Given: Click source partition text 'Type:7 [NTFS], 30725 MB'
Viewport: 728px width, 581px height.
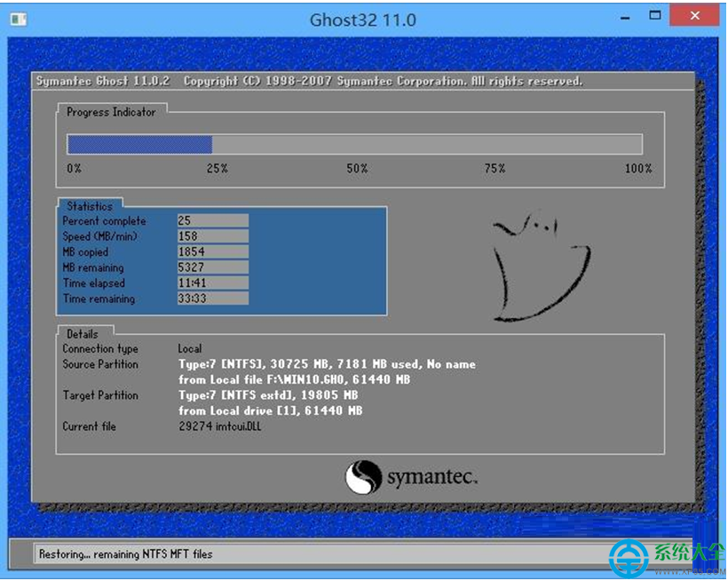Looking at the screenshot, I should point(255,364).
